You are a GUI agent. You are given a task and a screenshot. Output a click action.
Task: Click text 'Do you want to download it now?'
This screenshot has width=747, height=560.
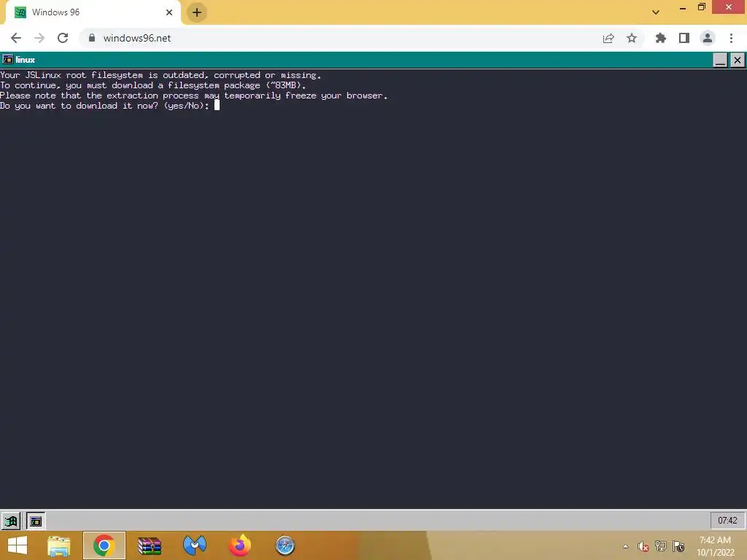(x=79, y=106)
